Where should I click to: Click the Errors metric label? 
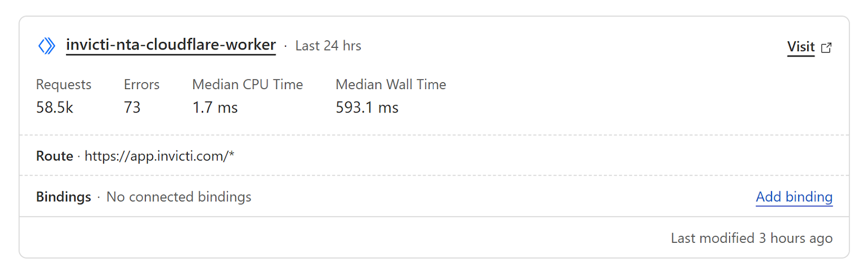pyautogui.click(x=142, y=85)
